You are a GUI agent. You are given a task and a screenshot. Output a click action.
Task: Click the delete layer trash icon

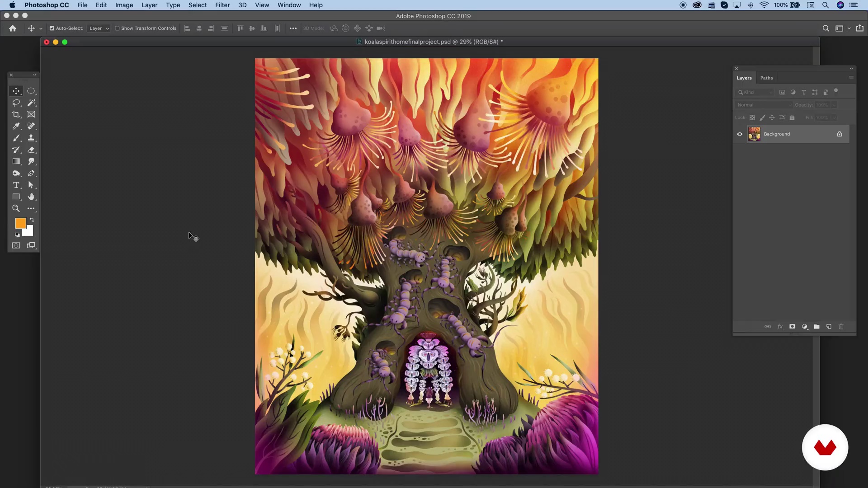click(x=841, y=326)
